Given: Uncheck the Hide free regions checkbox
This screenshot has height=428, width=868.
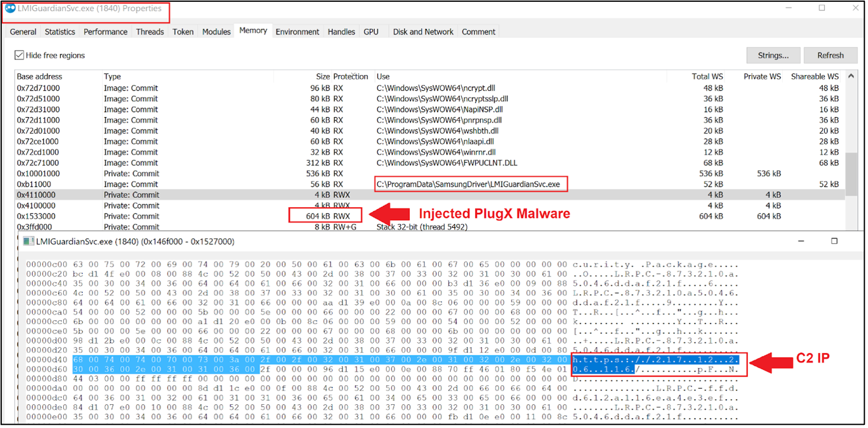Looking at the screenshot, I should pyautogui.click(x=18, y=55).
